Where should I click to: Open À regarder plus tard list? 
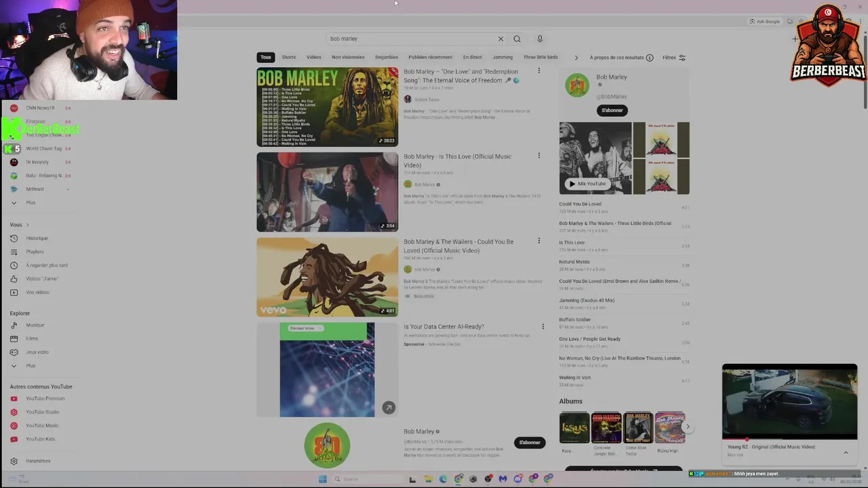(x=46, y=265)
